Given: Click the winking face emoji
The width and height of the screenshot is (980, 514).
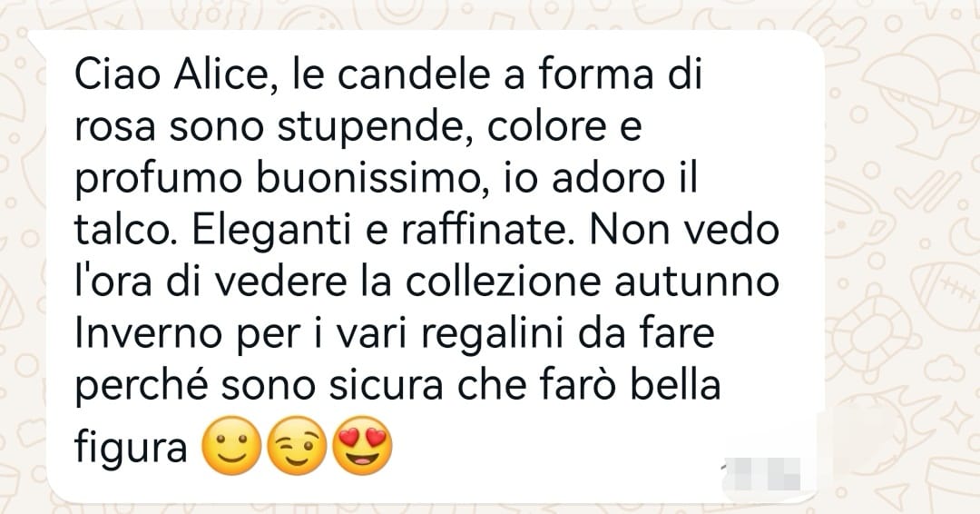Looking at the screenshot, I should click(x=297, y=445).
